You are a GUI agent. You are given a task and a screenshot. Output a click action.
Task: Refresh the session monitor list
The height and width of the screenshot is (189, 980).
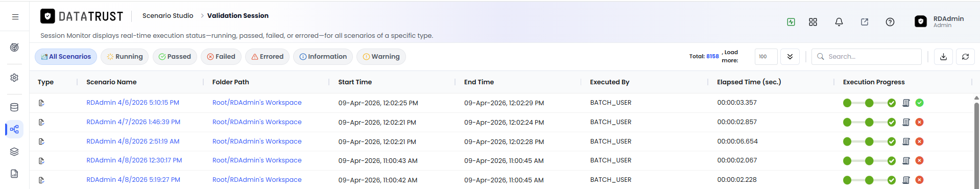965,57
